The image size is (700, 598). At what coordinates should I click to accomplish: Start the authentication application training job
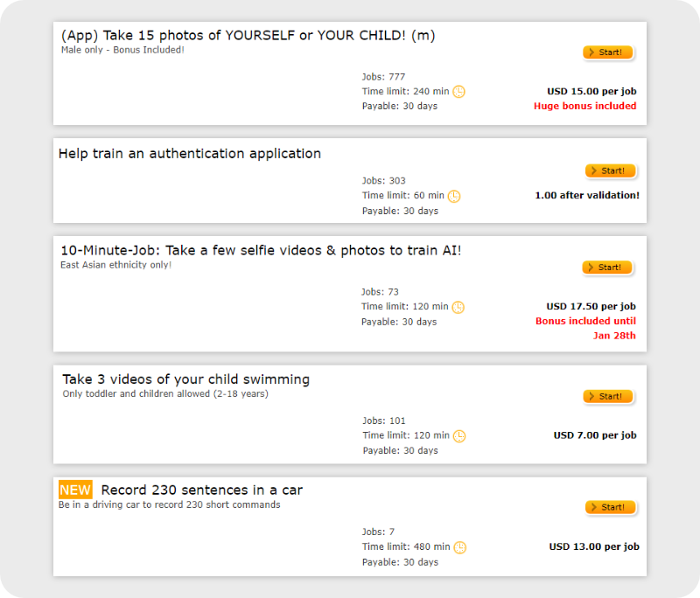click(610, 170)
